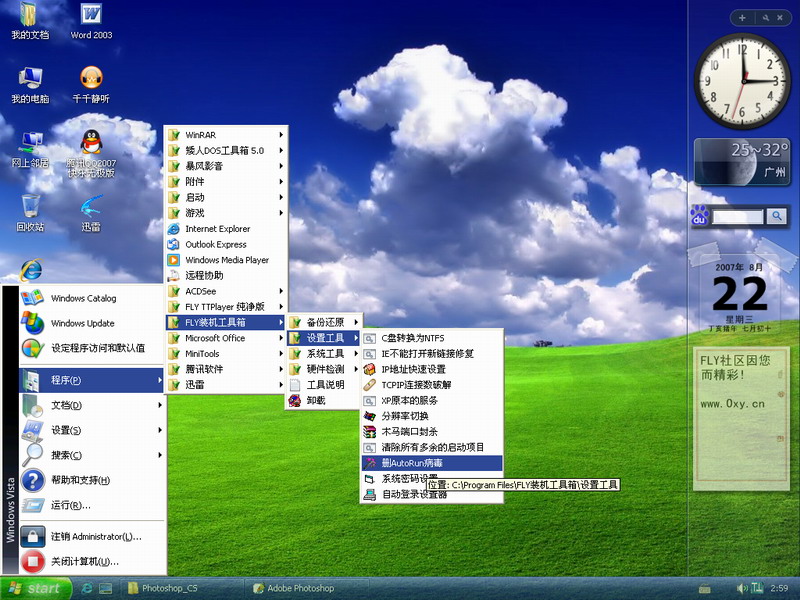Click 关闭计算机(U)... to shut down

pos(92,562)
